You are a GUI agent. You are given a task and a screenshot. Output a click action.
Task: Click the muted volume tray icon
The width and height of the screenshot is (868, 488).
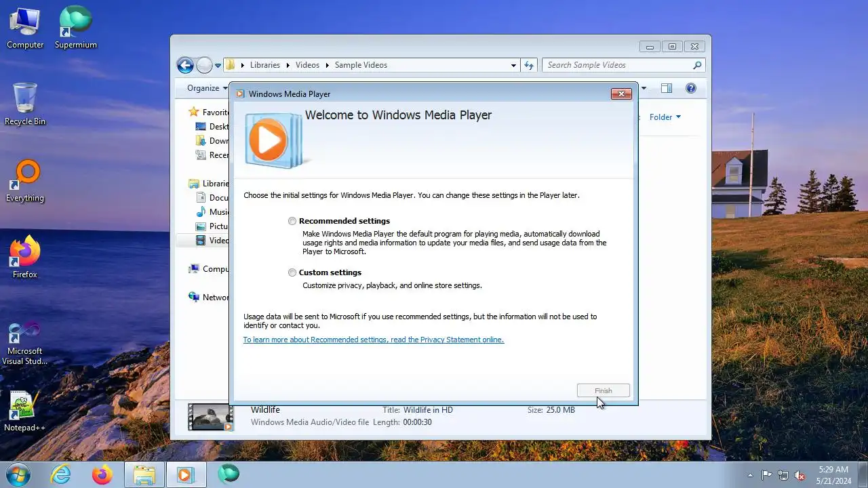pyautogui.click(x=800, y=475)
